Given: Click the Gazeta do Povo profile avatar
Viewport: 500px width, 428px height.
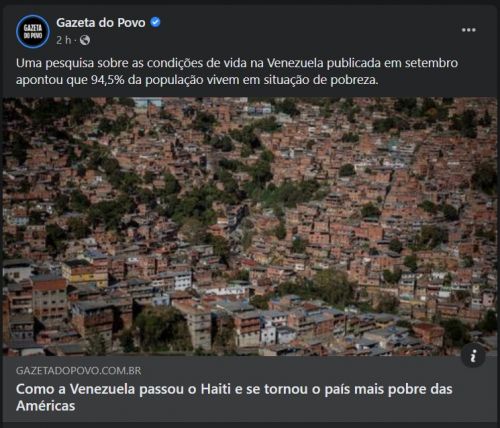Looking at the screenshot, I should point(33,32).
